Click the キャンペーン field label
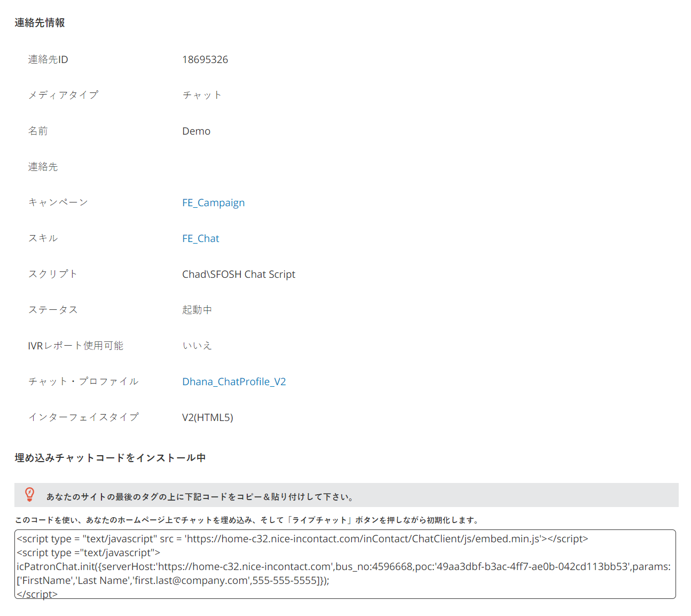The height and width of the screenshot is (616, 691). [58, 202]
